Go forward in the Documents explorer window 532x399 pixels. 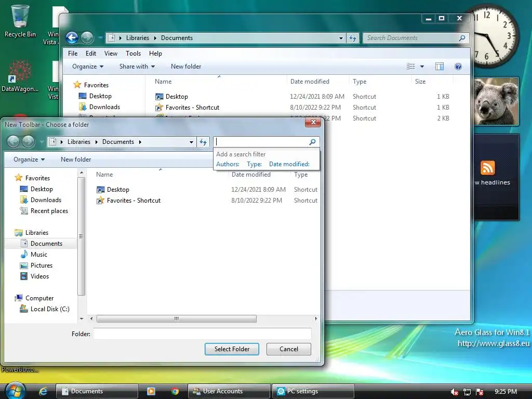[87, 37]
